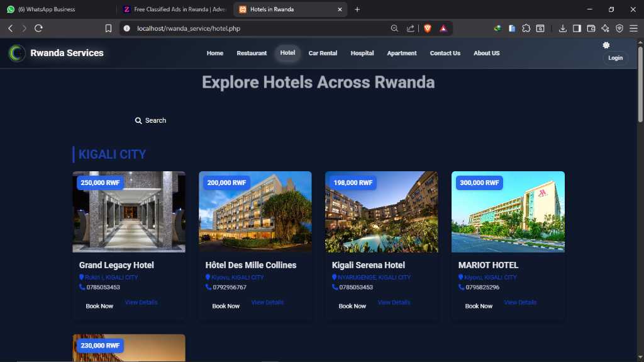Viewport: 644px width, 362px height.
Task: View Details of Grand Legacy Hotel
Action: coord(142,302)
